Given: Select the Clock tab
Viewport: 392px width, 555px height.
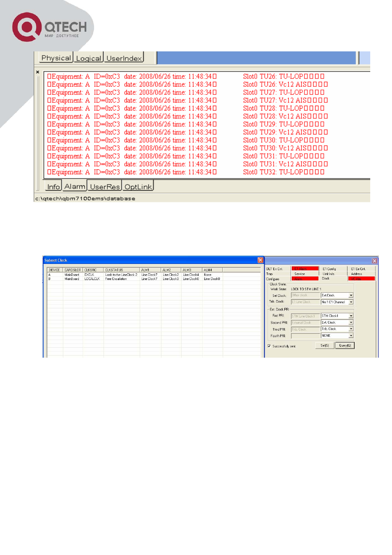Looking at the screenshot, I should 334,279.
